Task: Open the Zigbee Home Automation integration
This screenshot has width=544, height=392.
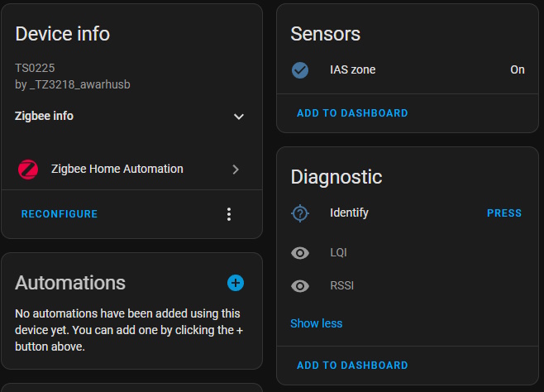Action: 131,170
